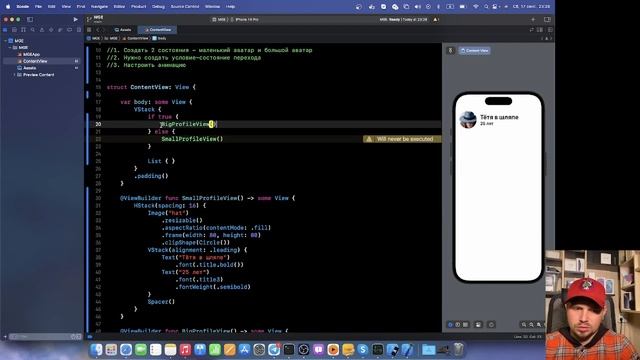Open the warning indicator in activity bar

436,20
